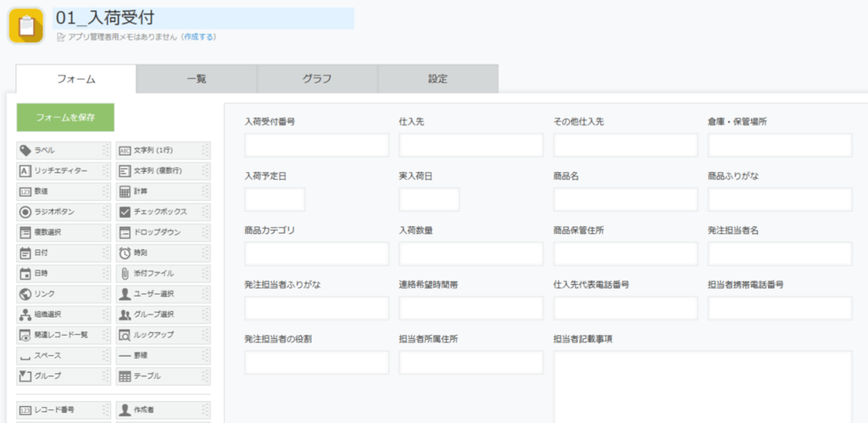Select the リンク globe icon
Image resolution: width=868 pixels, height=423 pixels.
[25, 294]
